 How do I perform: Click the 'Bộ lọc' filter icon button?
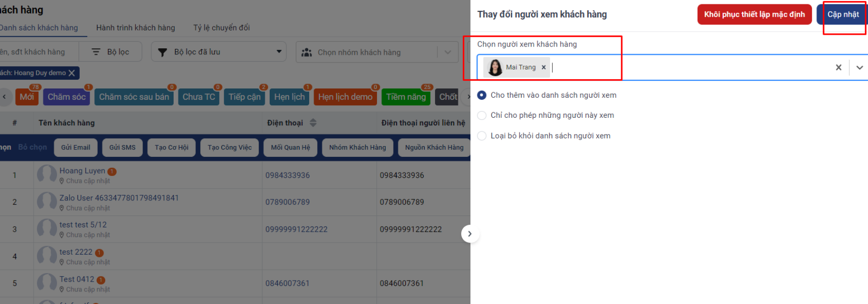(x=111, y=52)
